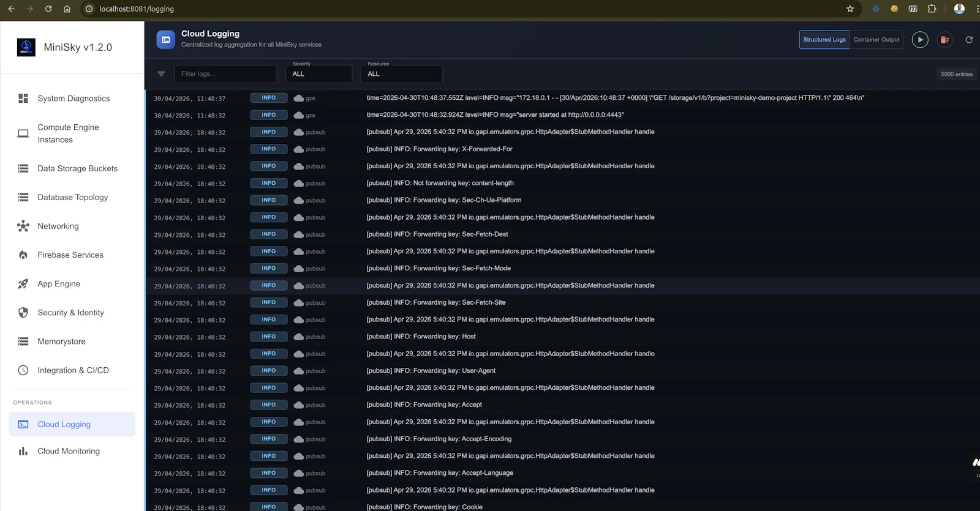Click the Cloud Monitoring bar chart icon
The height and width of the screenshot is (511, 980).
point(23,451)
